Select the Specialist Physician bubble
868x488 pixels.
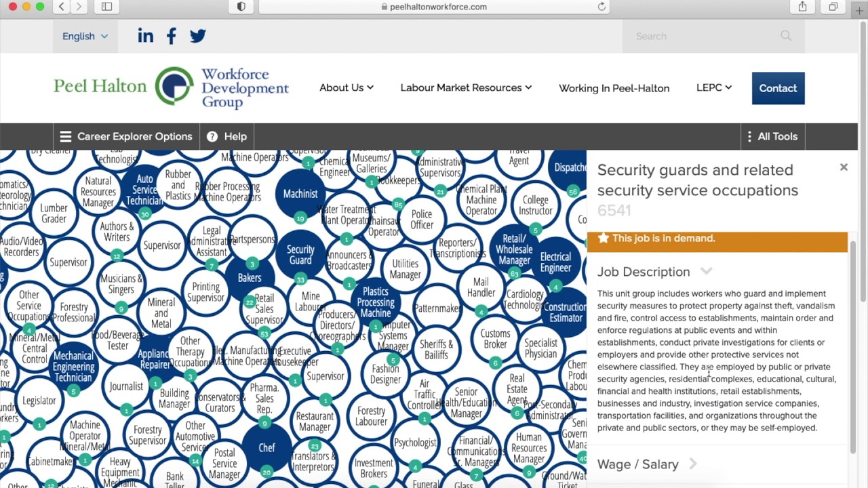click(540, 348)
